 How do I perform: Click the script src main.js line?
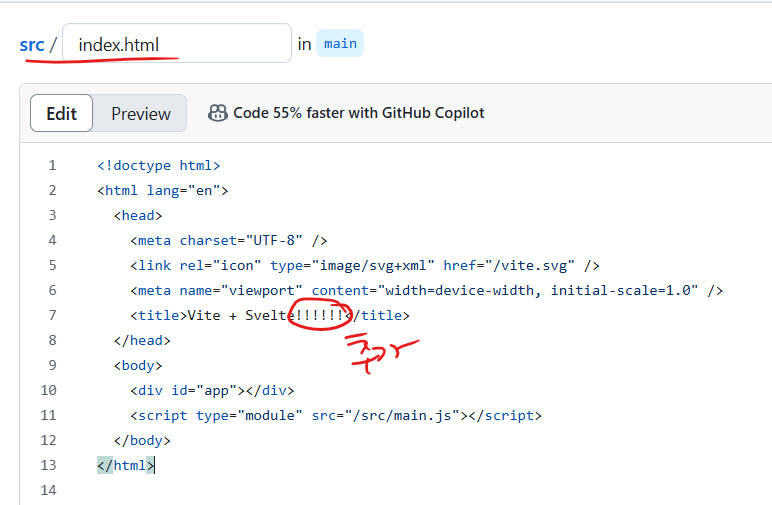(336, 415)
